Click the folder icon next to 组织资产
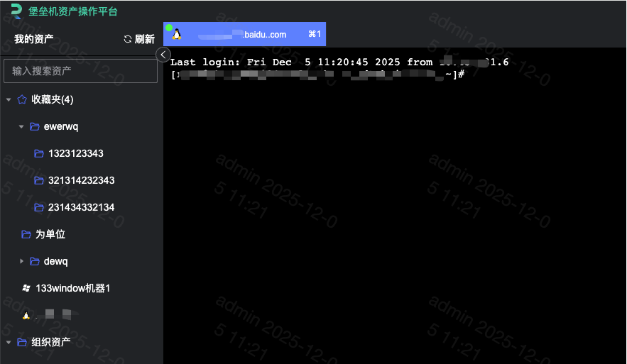The image size is (627, 364). click(x=22, y=342)
